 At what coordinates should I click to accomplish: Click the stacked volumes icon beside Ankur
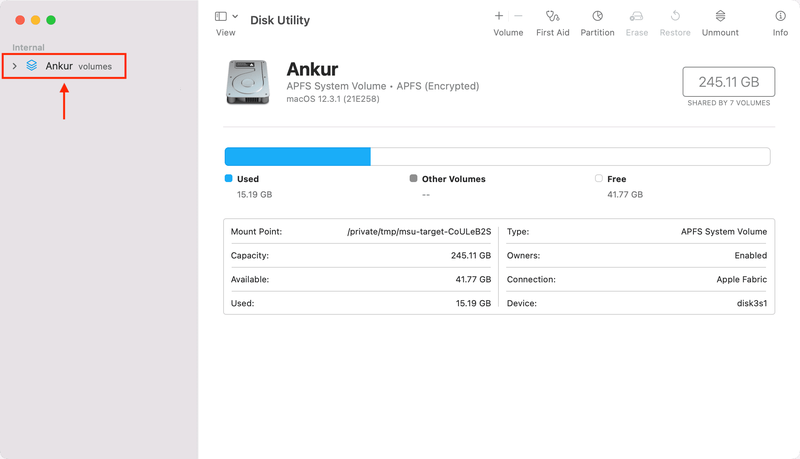[32, 66]
